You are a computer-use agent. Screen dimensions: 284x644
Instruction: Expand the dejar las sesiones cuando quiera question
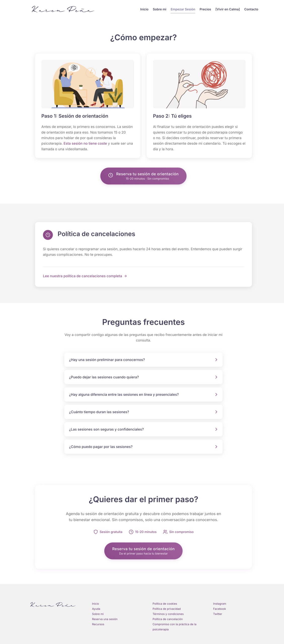(x=143, y=377)
